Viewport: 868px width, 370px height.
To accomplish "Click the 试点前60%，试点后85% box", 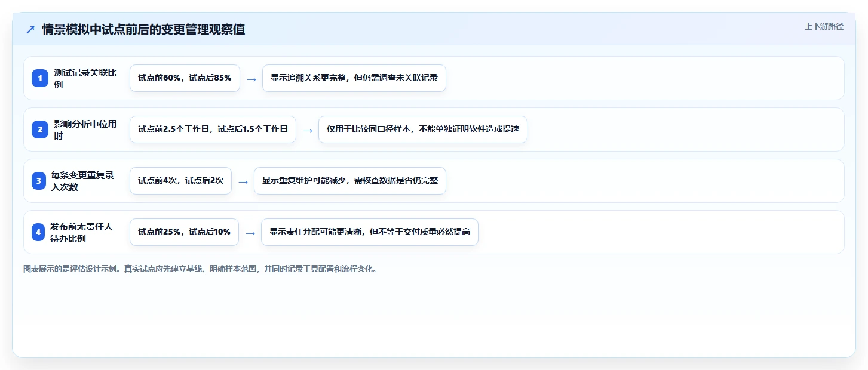I will point(185,78).
